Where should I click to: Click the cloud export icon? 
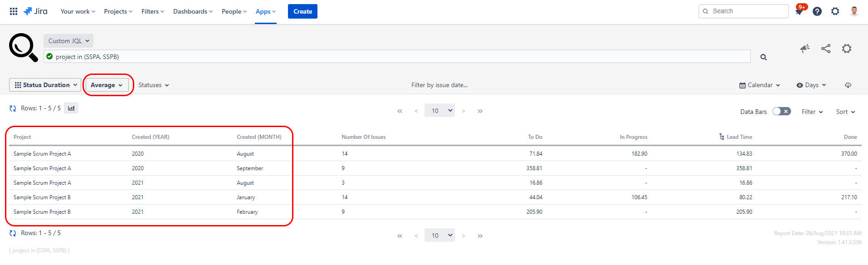pos(848,85)
